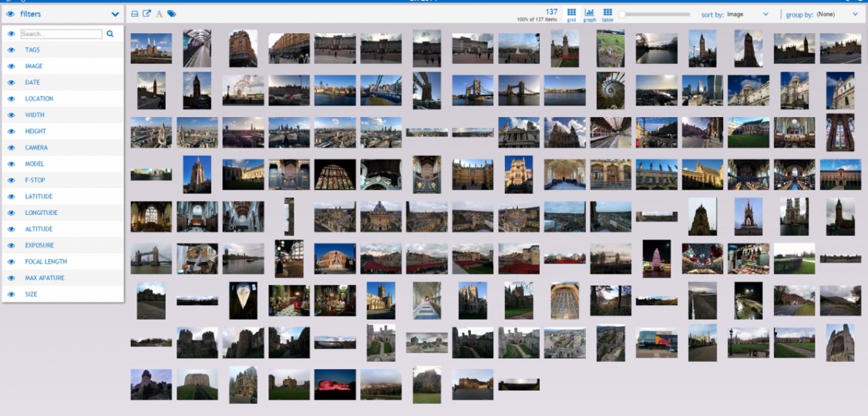This screenshot has width=868, height=416.
Task: Click the letter A text icon
Action: pyautogui.click(x=159, y=14)
